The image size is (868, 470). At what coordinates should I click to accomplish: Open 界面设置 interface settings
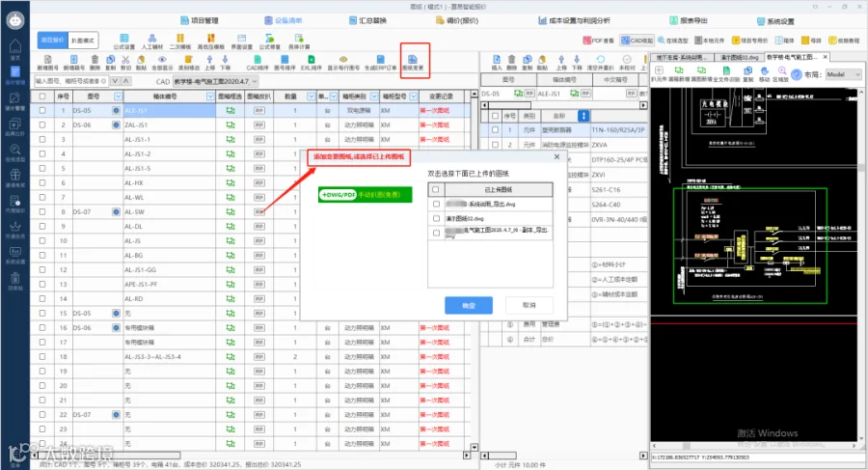[x=241, y=41]
